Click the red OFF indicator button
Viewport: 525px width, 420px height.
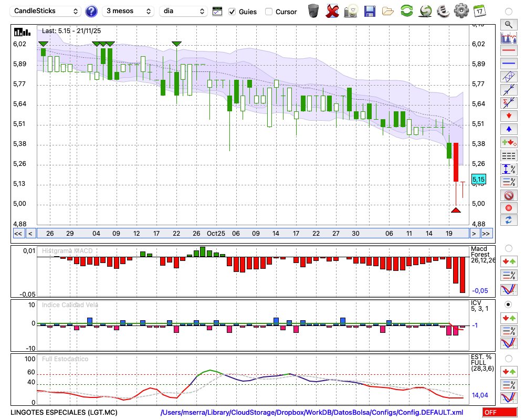tap(500, 412)
